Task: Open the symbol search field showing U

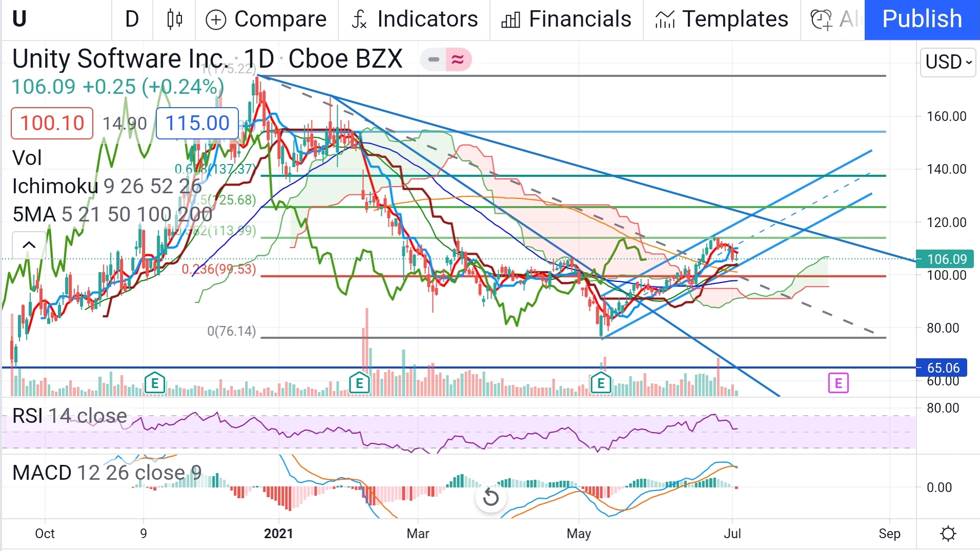Action: (x=56, y=19)
